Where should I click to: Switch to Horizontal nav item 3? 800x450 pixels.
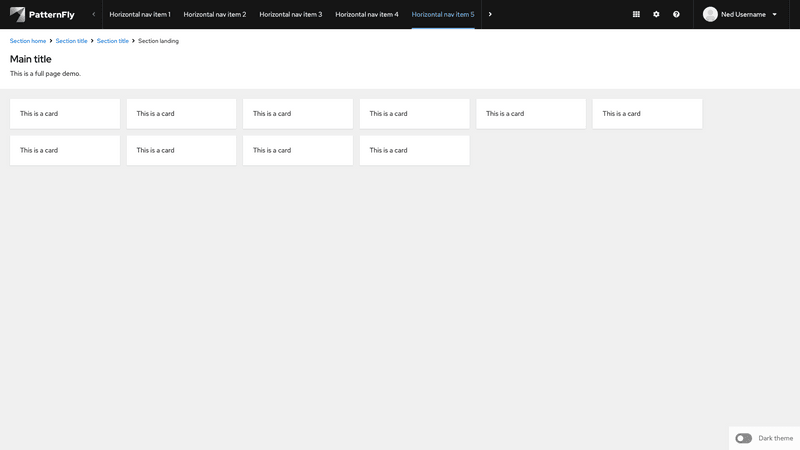coord(290,14)
